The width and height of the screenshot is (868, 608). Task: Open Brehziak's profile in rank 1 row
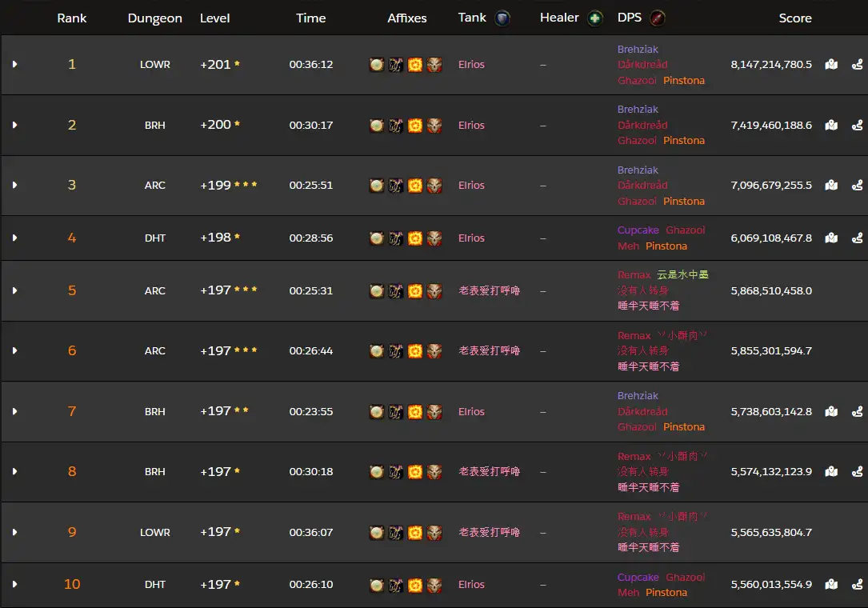click(638, 50)
